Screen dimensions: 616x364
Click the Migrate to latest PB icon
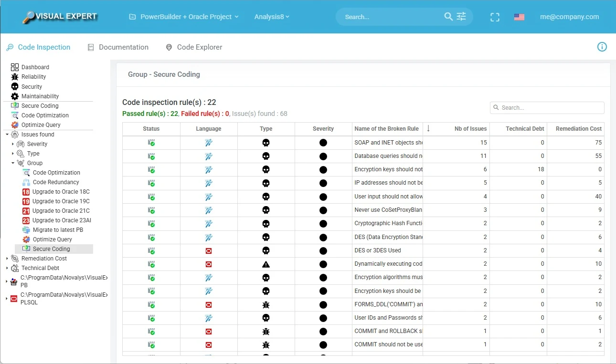tap(26, 230)
